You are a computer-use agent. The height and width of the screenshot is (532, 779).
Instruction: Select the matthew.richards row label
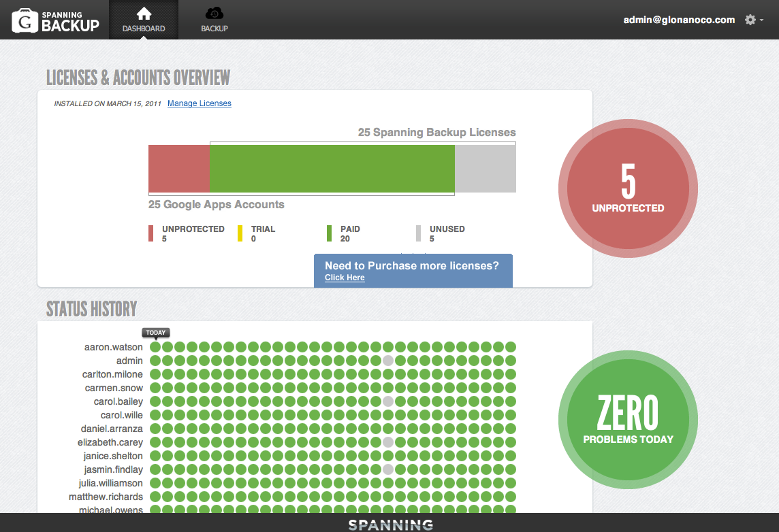[106, 497]
